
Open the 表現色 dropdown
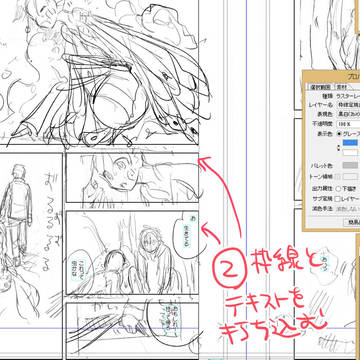pyautogui.click(x=348, y=114)
